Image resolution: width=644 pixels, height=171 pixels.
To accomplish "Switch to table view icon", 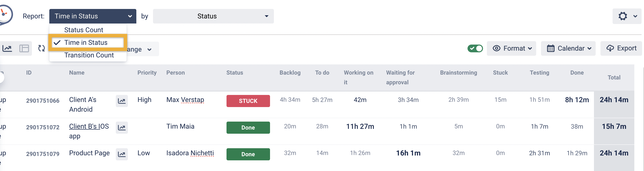I will (24, 48).
